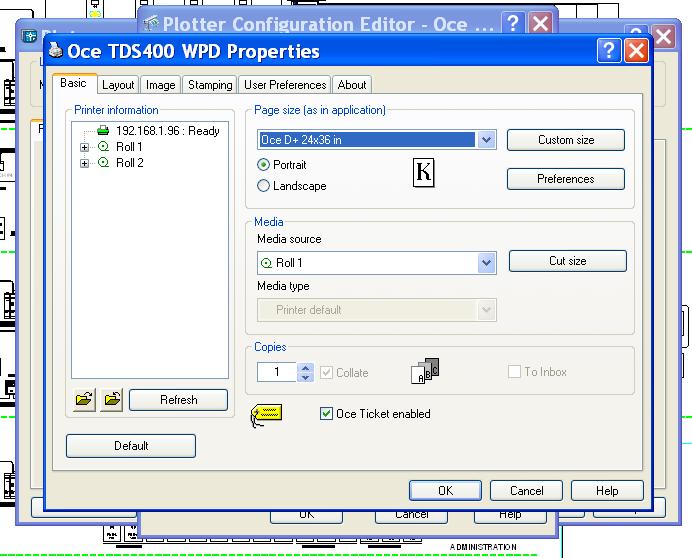This screenshot has width=692, height=558.
Task: Increase copies with the up arrow
Action: [x=305, y=367]
